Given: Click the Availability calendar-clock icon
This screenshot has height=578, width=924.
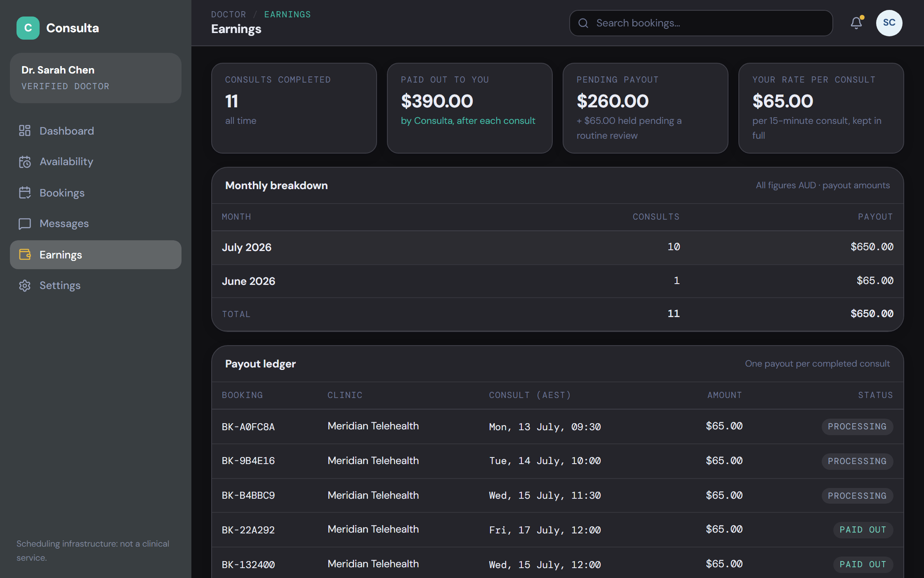Looking at the screenshot, I should pyautogui.click(x=25, y=162).
